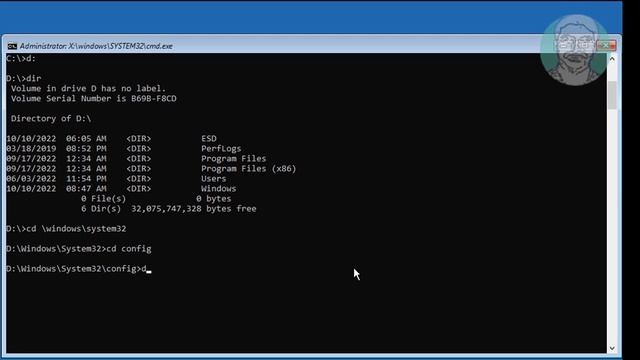Click the 'Volume in drive D has no label.' line
Image resolution: width=640 pixels, height=360 pixels.
(89, 89)
